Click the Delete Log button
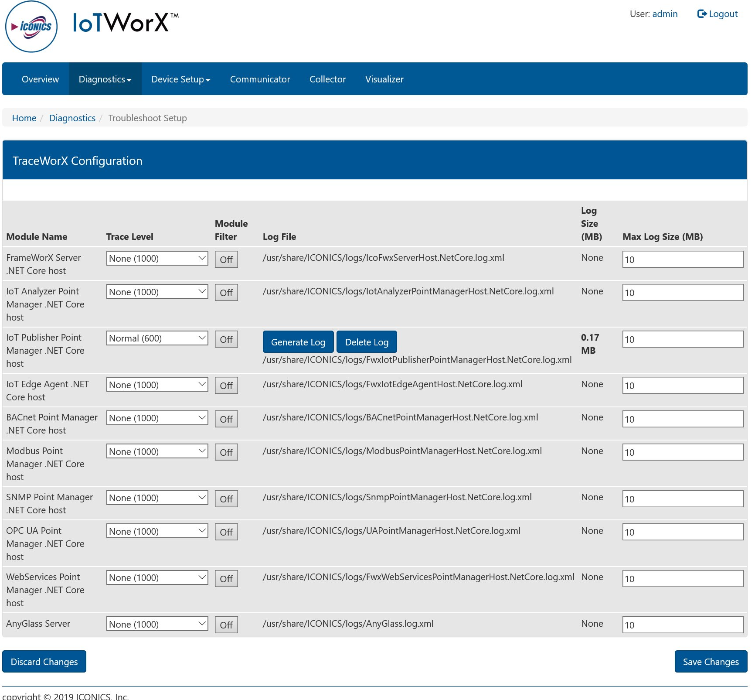This screenshot has width=755, height=700. [x=366, y=342]
